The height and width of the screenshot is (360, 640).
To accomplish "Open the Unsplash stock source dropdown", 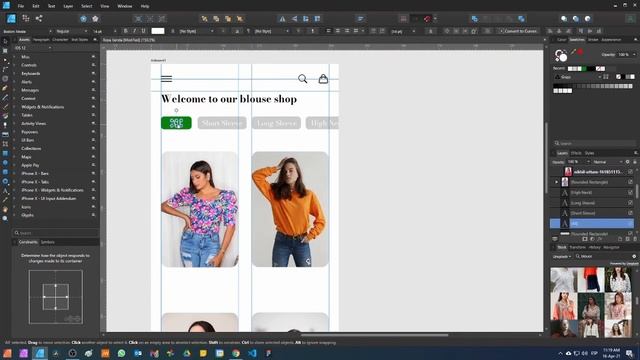I will 562,256.
